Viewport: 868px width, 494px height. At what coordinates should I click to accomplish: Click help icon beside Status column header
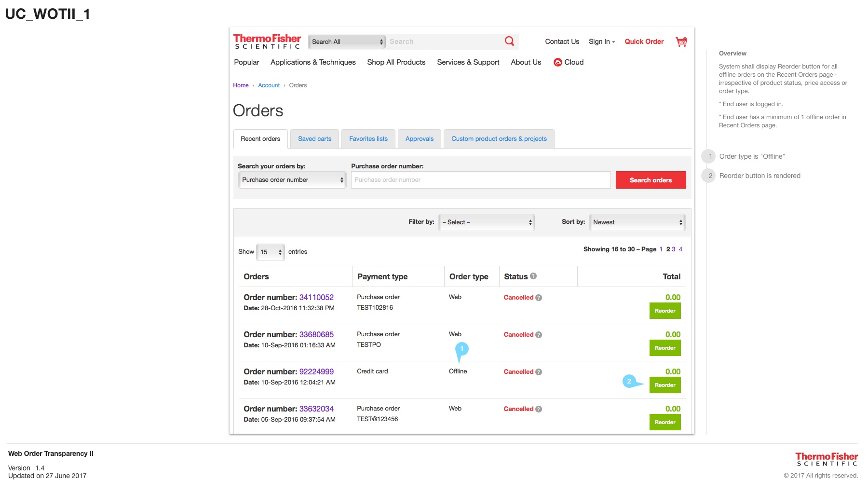[533, 276]
